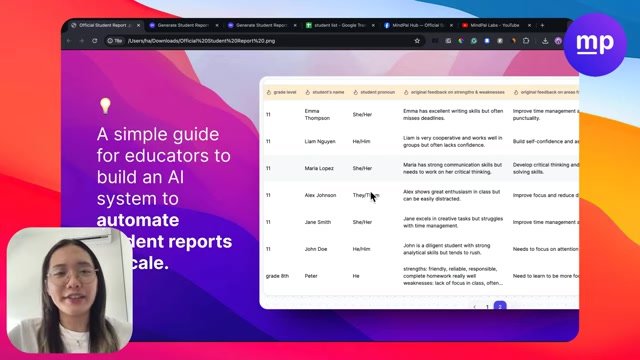The image size is (640, 360).
Task: Reload the page with the refresh icon
Action: 95,41
